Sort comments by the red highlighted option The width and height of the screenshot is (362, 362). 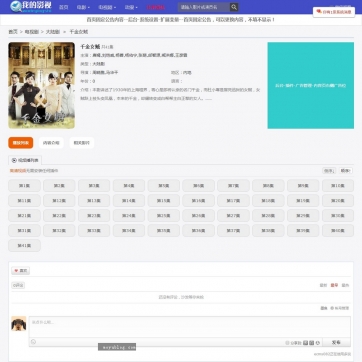coord(334,285)
